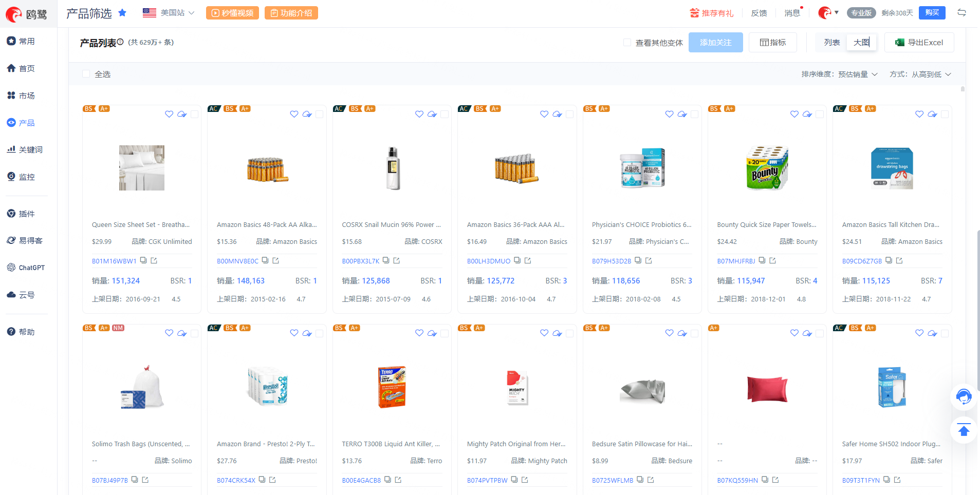
Task: Open 关键词 in the sidebar
Action: (25, 149)
